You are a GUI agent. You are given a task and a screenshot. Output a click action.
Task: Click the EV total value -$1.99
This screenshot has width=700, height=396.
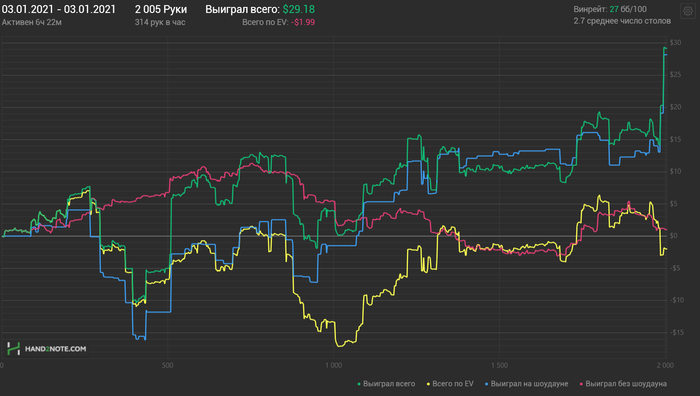tap(303, 22)
